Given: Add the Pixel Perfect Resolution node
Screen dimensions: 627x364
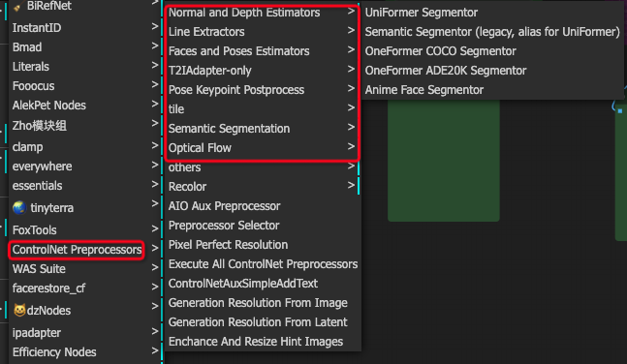Looking at the screenshot, I should click(x=262, y=245).
